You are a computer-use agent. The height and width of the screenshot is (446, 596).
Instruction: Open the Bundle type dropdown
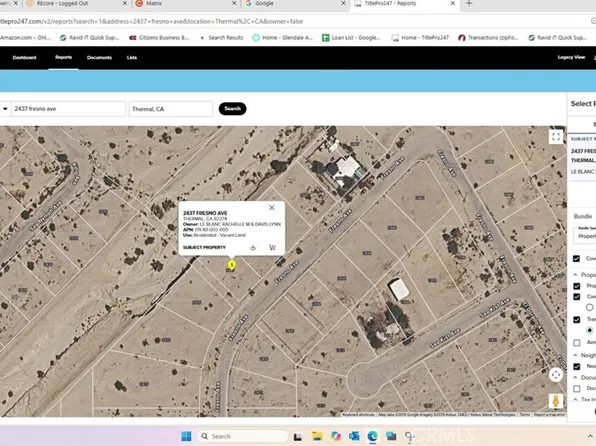click(x=585, y=235)
